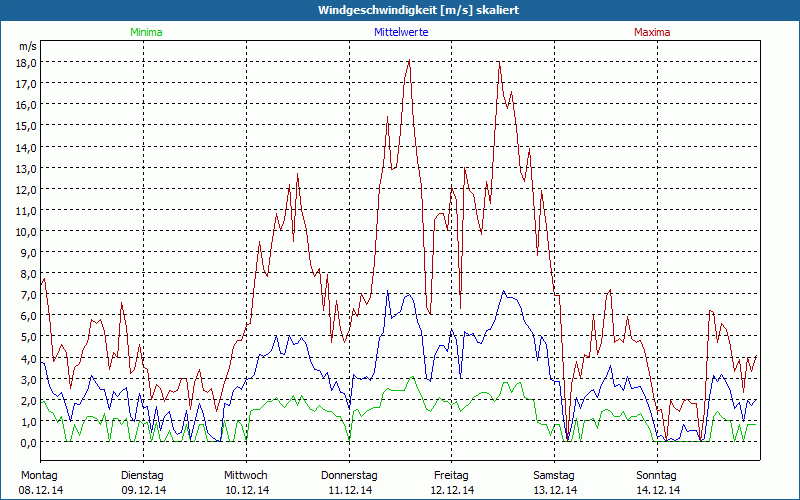Click the 17,0 y-axis value
Viewport: 800px width, 500px height.
(x=28, y=84)
